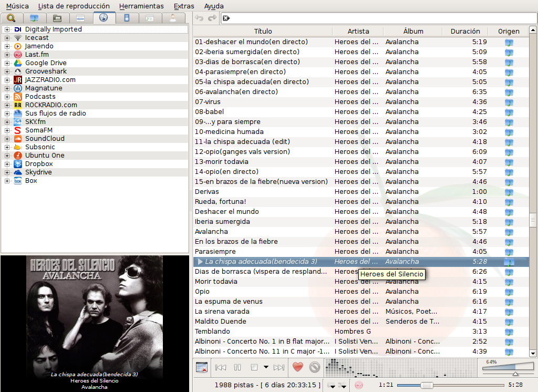Open the Lista de reproducción menu
The width and height of the screenshot is (538, 392).
coord(74,6)
